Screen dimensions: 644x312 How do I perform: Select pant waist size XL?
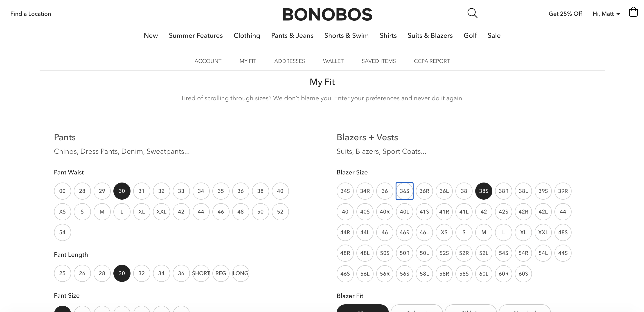(142, 212)
